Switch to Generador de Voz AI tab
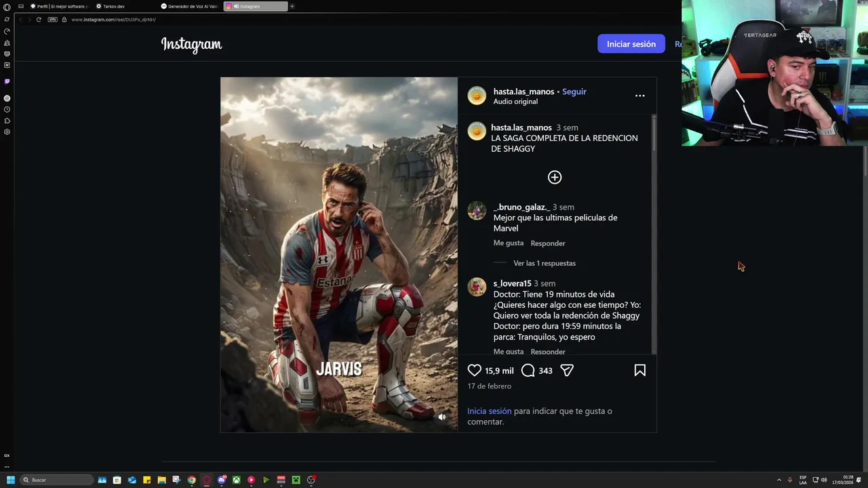 190,6
